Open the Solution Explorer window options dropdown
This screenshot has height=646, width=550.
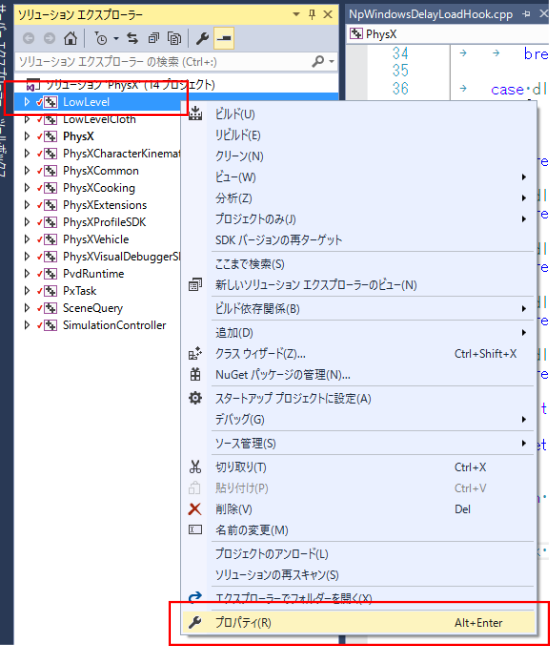[296, 14]
